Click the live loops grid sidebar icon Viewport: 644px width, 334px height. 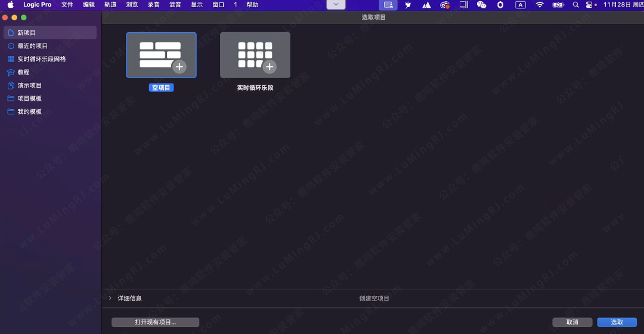(11, 58)
